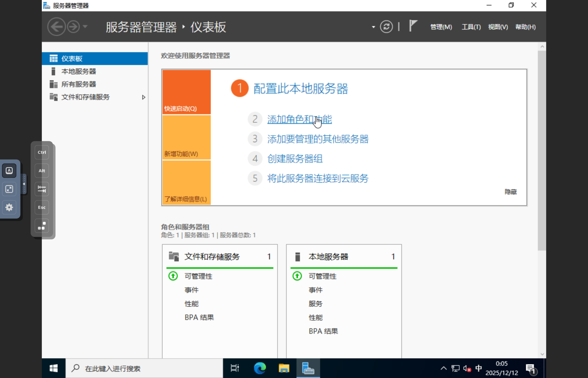Toggle the Ctrl key on remote toolbar
The width and height of the screenshot is (588, 378).
click(42, 152)
